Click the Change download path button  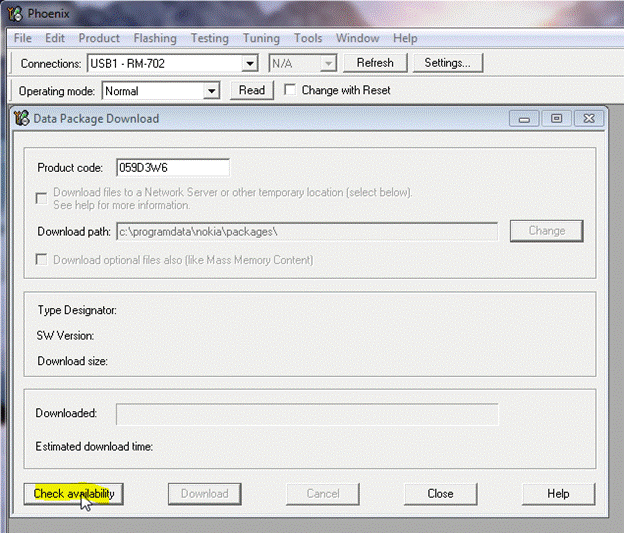tap(547, 231)
